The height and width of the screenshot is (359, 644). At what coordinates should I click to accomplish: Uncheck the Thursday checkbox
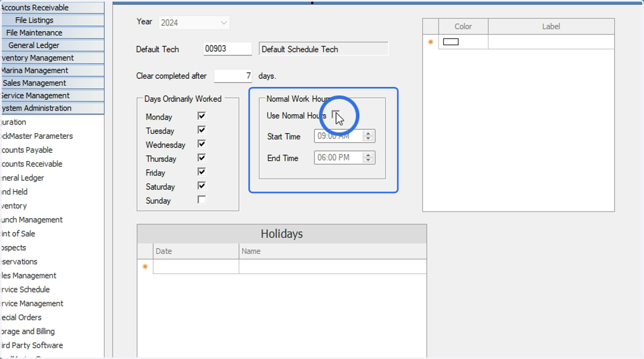click(202, 158)
